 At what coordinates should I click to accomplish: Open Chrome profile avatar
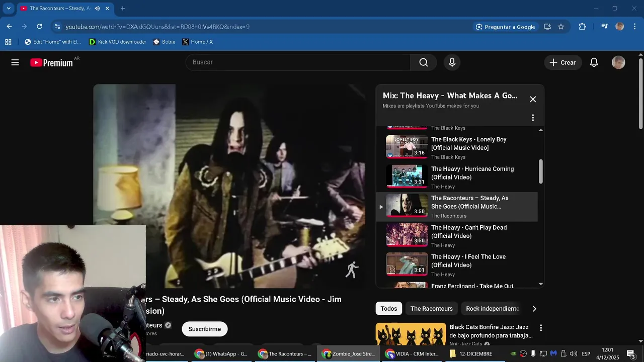(x=620, y=27)
